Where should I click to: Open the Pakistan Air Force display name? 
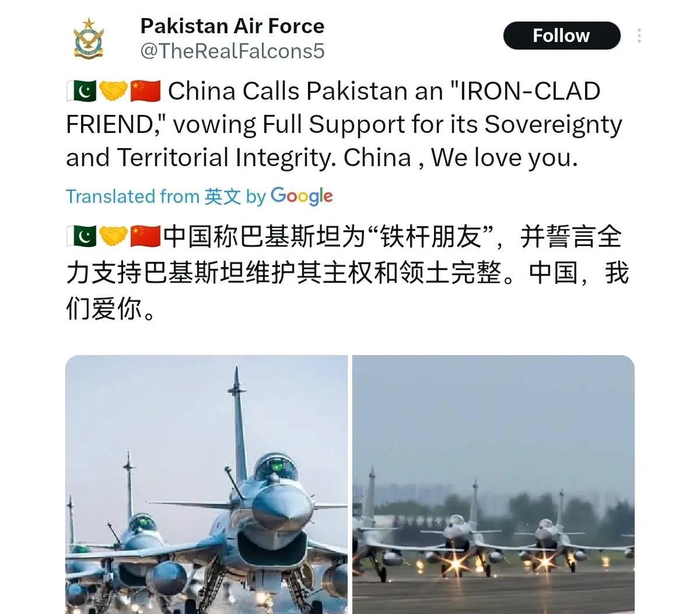coord(232,26)
